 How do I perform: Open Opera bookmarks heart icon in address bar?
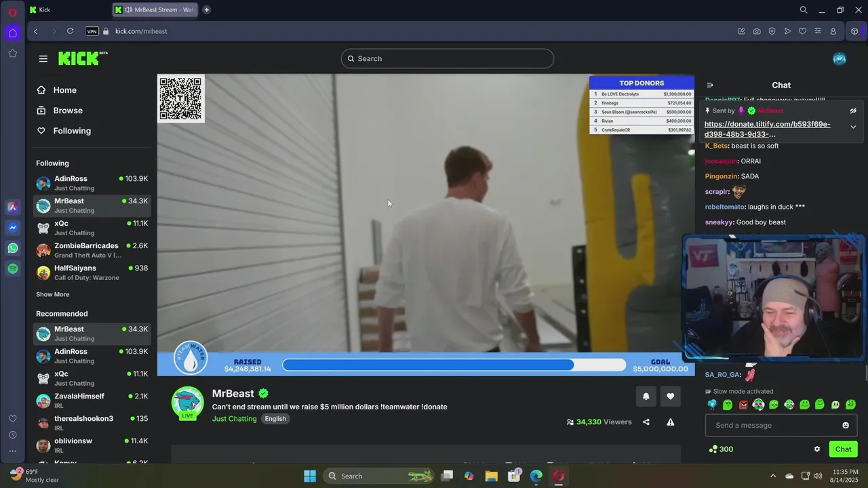pyautogui.click(x=802, y=31)
